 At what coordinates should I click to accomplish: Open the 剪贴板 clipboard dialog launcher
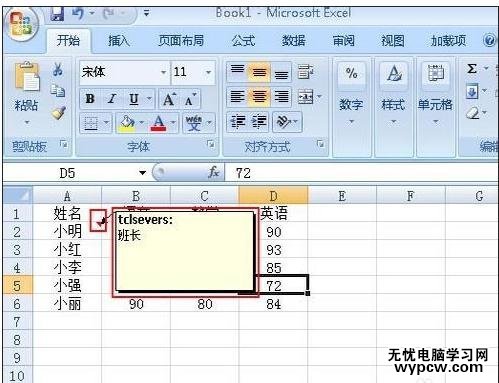click(63, 144)
